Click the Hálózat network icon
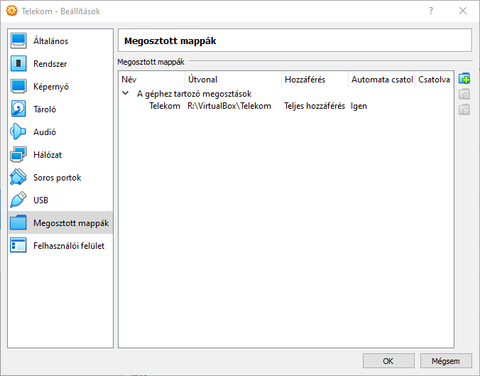480x376 pixels. pos(18,155)
